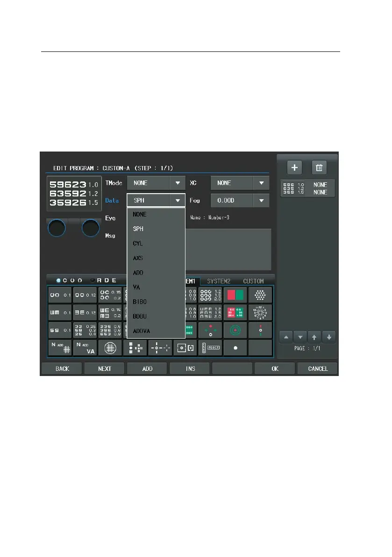The width and height of the screenshot is (392, 557).
Task: Pick the green concentric circle fixation chart
Action: (x=235, y=330)
